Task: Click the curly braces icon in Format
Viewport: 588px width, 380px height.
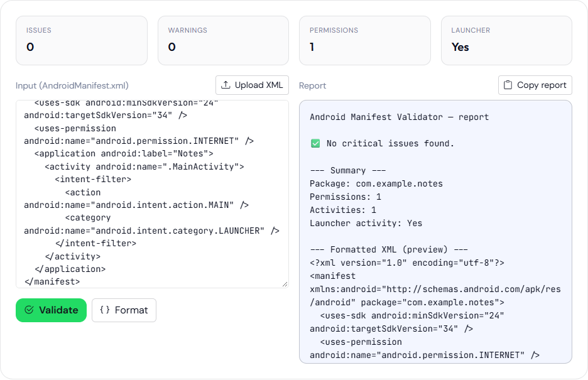Action: (105, 310)
